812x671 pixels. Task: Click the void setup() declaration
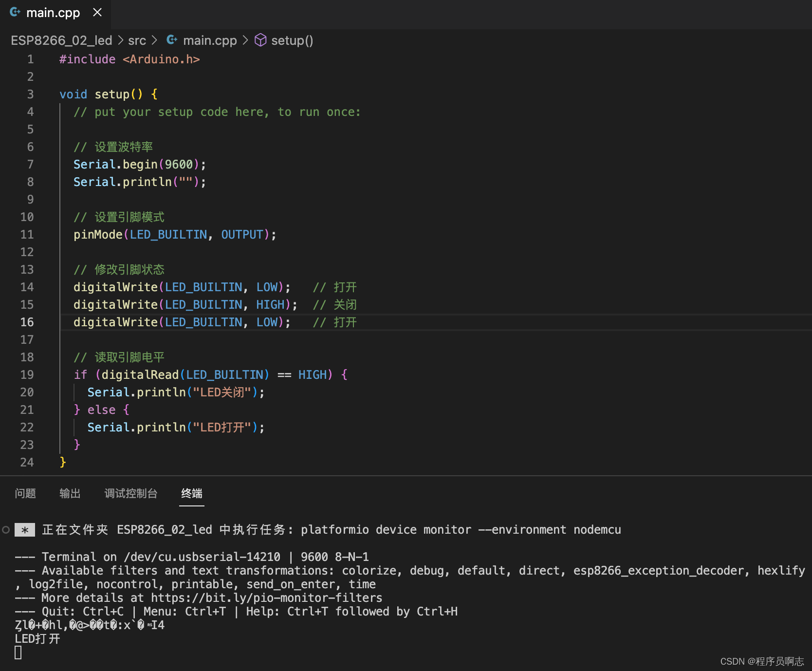pyautogui.click(x=108, y=94)
